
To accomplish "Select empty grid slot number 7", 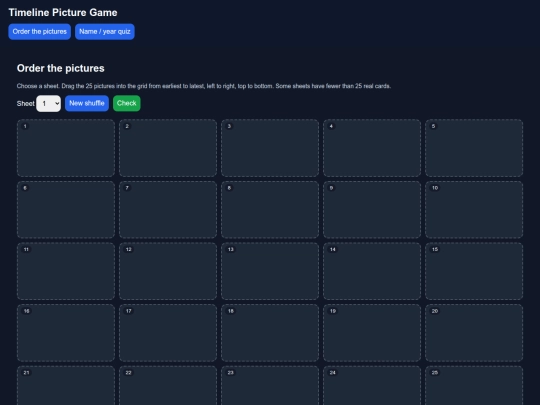I will [x=168, y=210].
